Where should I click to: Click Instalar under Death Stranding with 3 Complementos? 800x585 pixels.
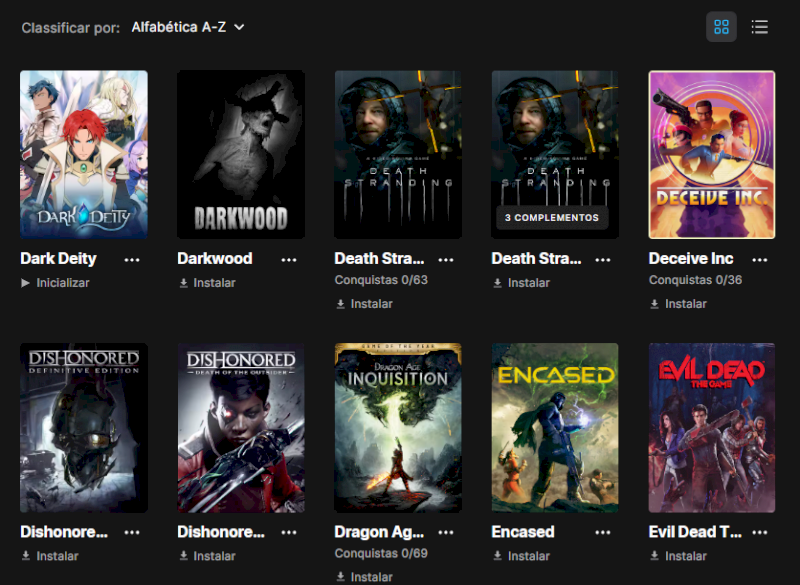point(521,283)
